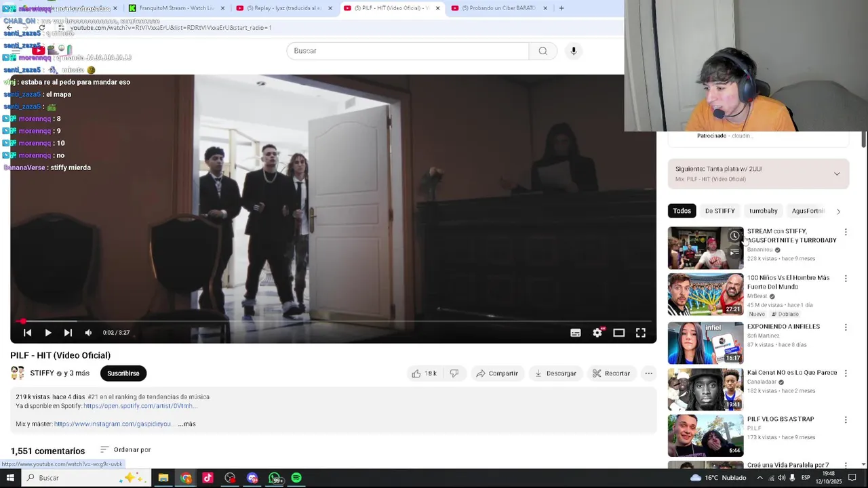Open File Explorer from taskbar
Viewport: 868px width, 488px height.
(163, 478)
